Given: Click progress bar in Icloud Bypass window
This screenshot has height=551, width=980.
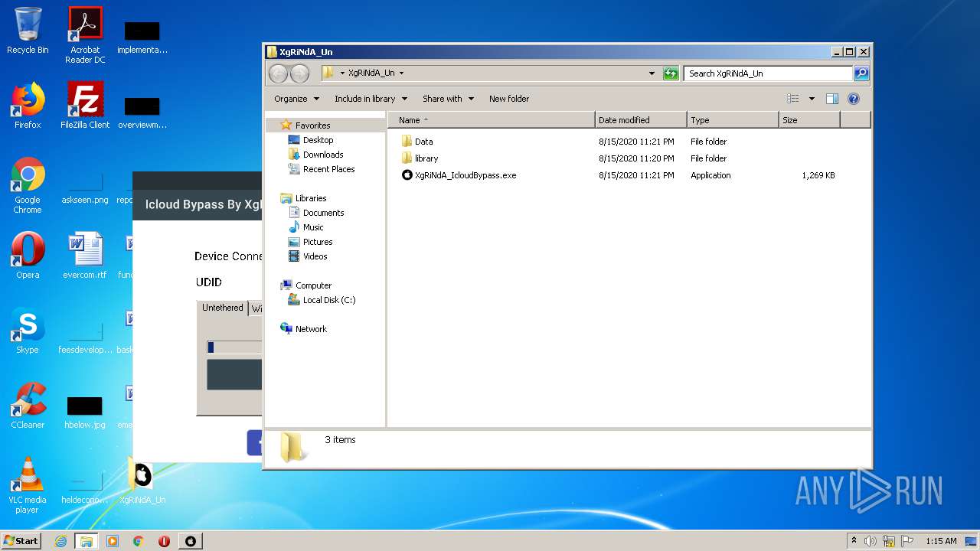Looking at the screenshot, I should 234,347.
